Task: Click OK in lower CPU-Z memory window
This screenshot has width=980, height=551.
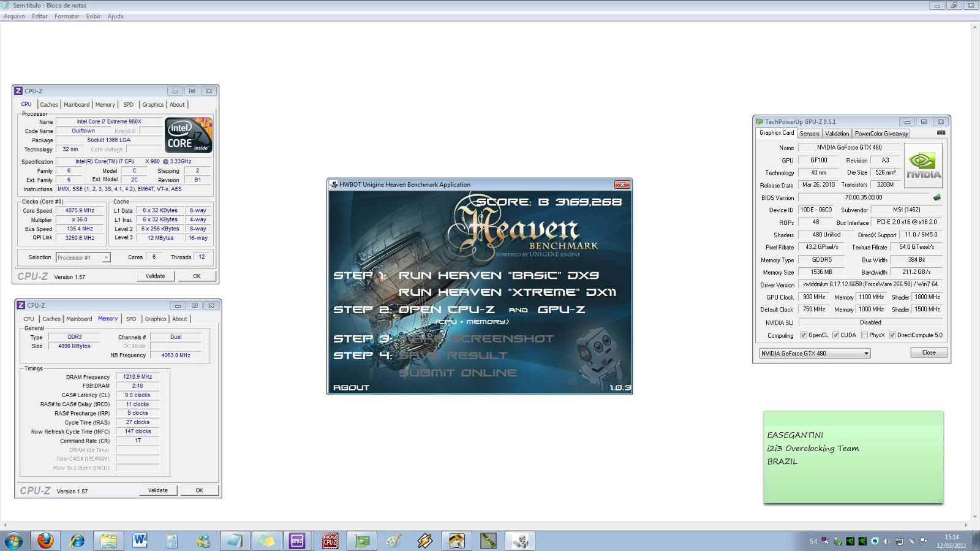Action: click(199, 490)
